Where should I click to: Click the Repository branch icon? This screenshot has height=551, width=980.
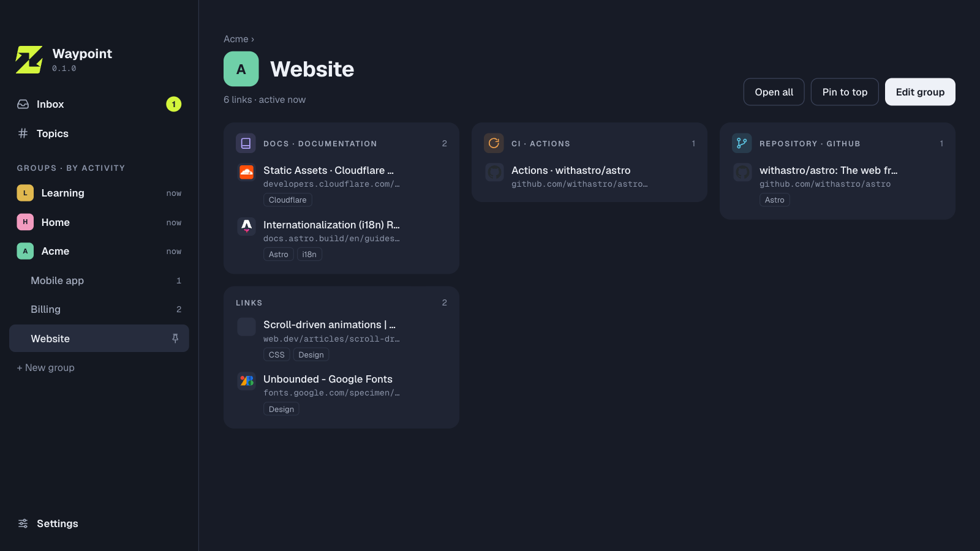tap(742, 143)
